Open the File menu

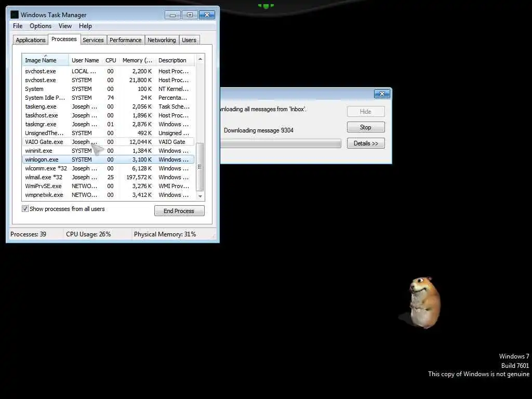(x=18, y=26)
